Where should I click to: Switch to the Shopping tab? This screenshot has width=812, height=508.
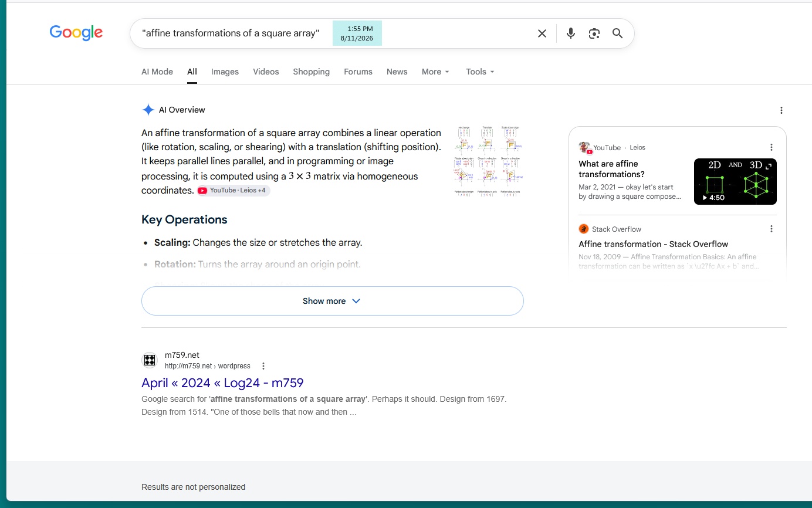click(311, 72)
